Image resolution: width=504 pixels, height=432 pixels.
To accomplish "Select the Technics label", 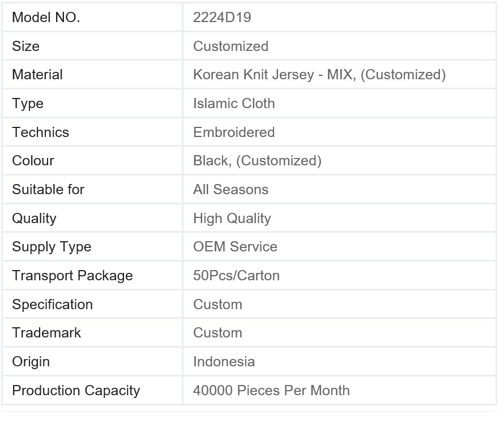I will point(41,132).
